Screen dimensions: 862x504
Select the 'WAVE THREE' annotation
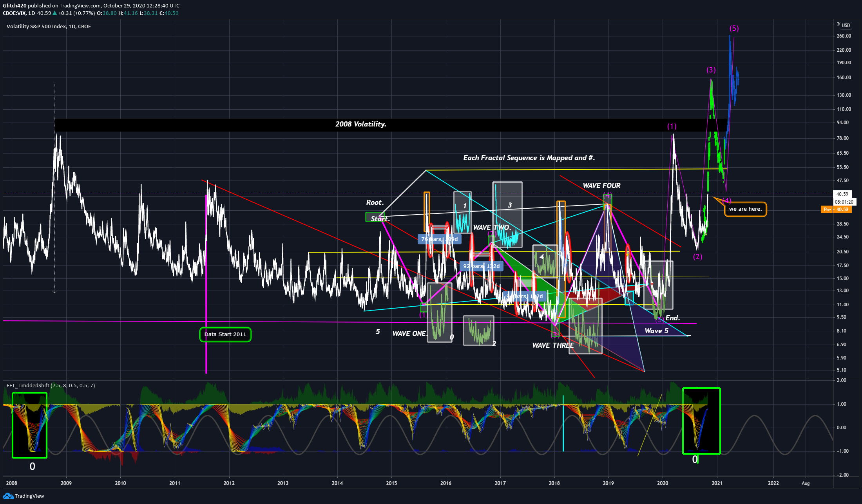553,345
